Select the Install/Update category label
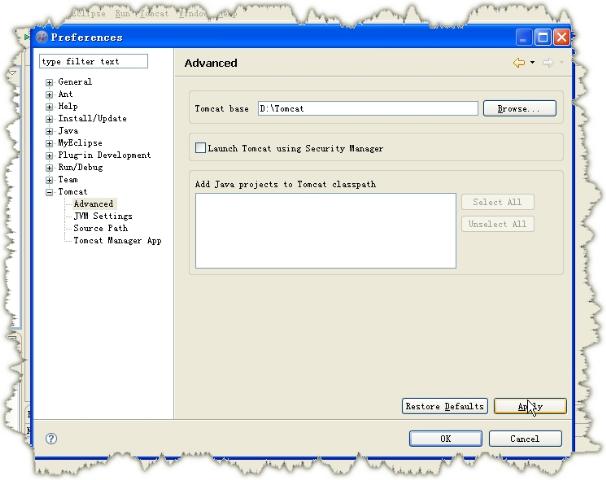This screenshot has height=480, width=606. pos(92,119)
